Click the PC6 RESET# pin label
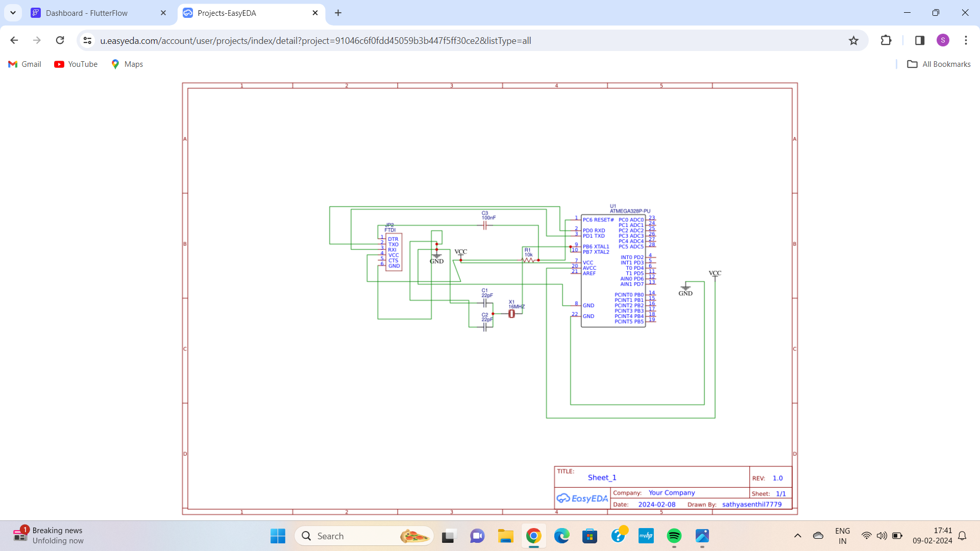This screenshot has height=551, width=980. (x=598, y=220)
